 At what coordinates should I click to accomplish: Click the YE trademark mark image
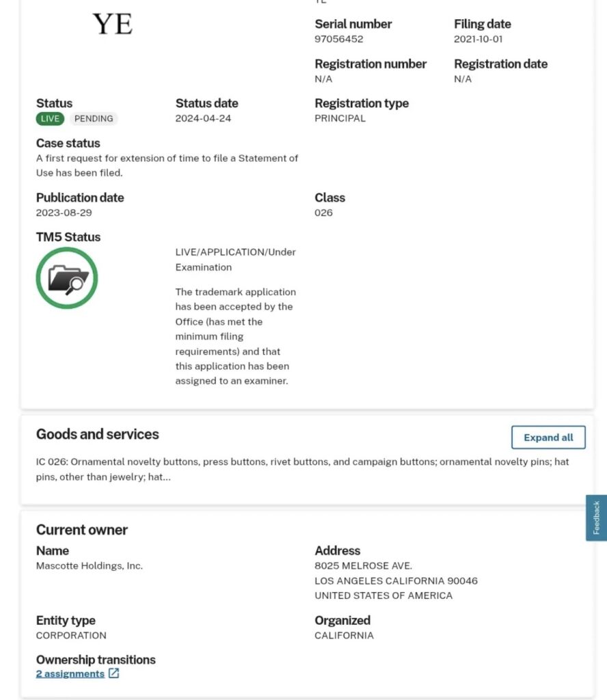[x=113, y=24]
